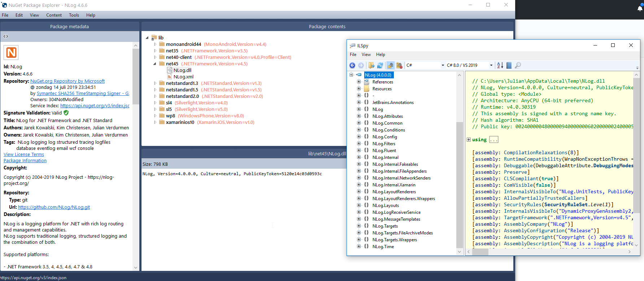Image resolution: width=644 pixels, height=281 pixels.
Task: Expand the NLog.Config namespace node
Action: pyautogui.click(x=359, y=137)
